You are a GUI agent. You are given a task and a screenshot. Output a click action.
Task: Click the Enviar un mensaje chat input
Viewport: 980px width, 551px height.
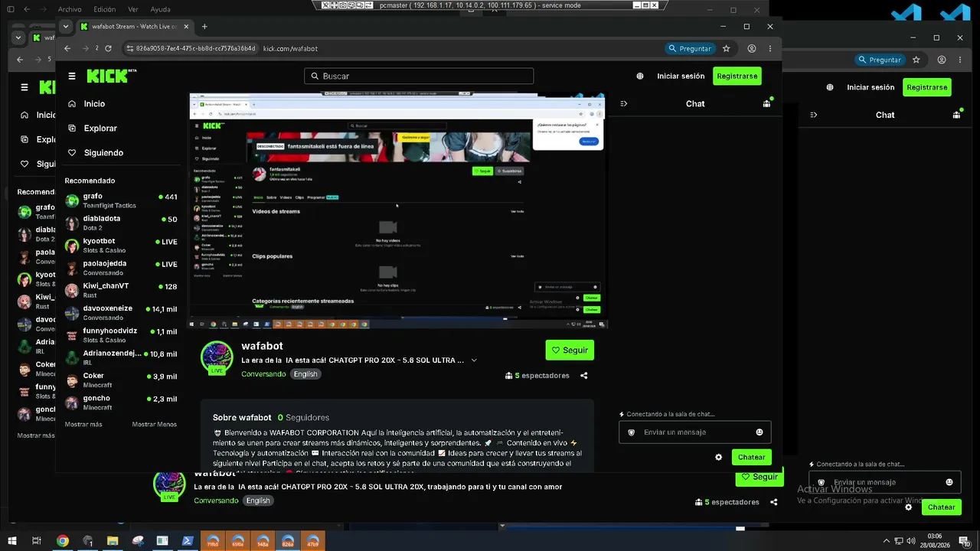click(695, 432)
